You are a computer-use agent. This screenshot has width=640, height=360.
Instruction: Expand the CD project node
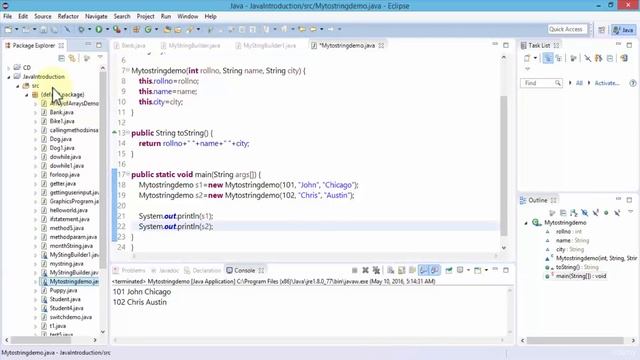pos(9,68)
